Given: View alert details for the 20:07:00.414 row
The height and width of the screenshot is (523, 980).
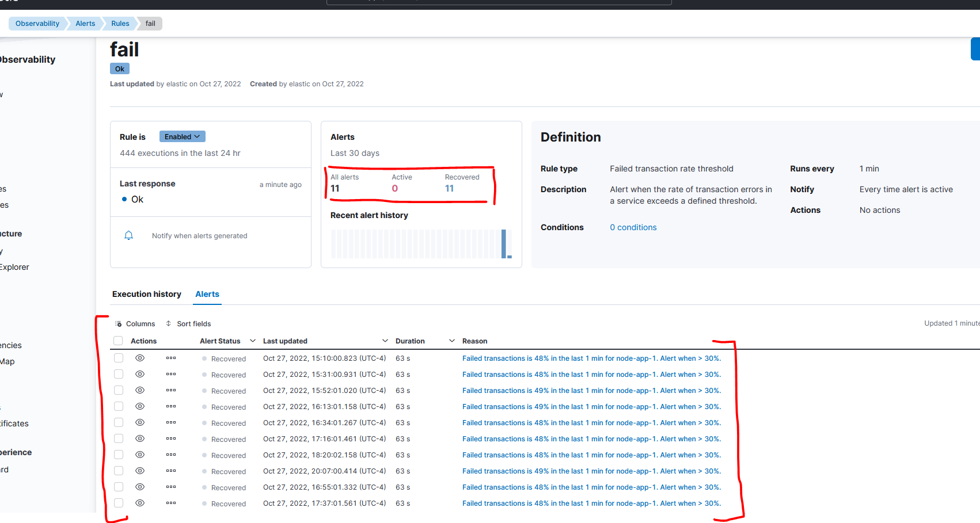Looking at the screenshot, I should [140, 471].
